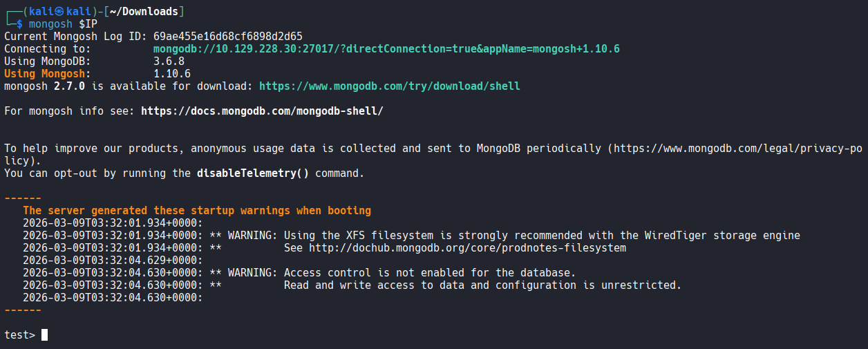Click the dochub prodnotes-filesystem URL
Image resolution: width=868 pixels, height=349 pixels.
(x=467, y=248)
